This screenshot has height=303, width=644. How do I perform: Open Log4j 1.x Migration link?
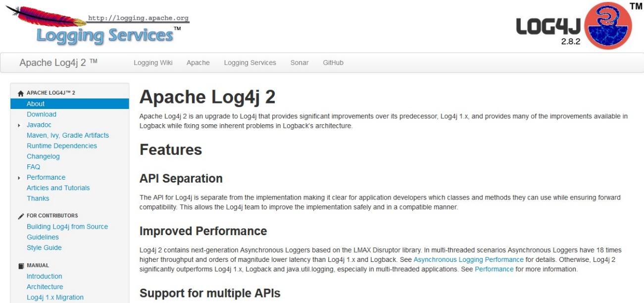tap(55, 297)
